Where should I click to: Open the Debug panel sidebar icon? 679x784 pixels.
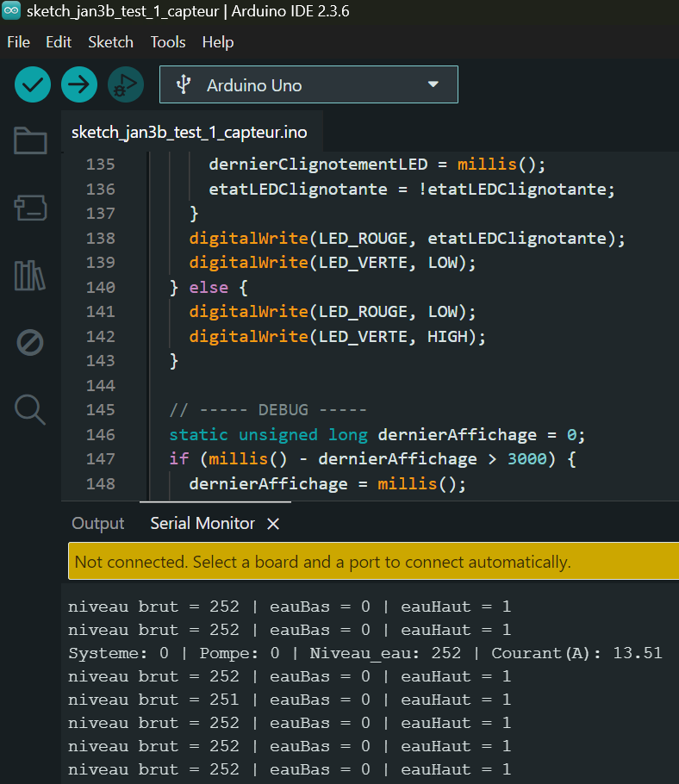click(x=30, y=343)
